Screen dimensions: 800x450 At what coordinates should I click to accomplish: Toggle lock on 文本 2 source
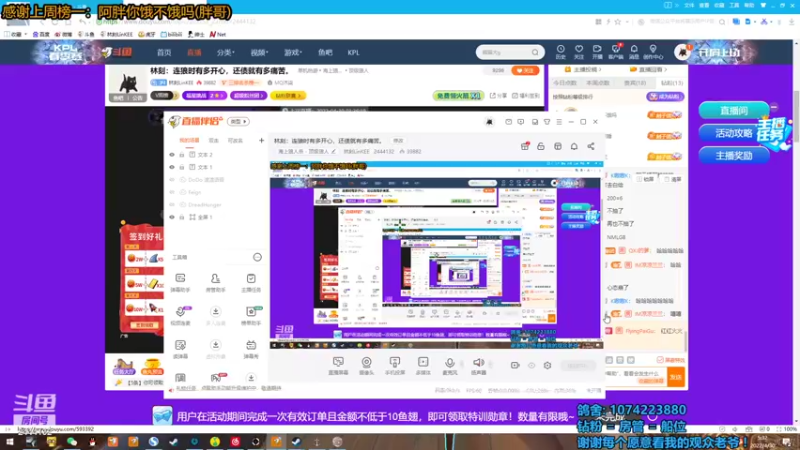182,155
